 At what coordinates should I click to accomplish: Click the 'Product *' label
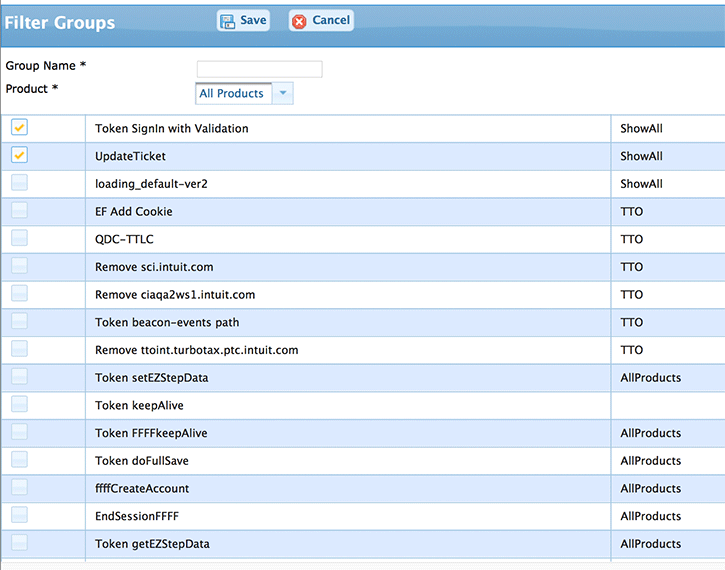(32, 89)
